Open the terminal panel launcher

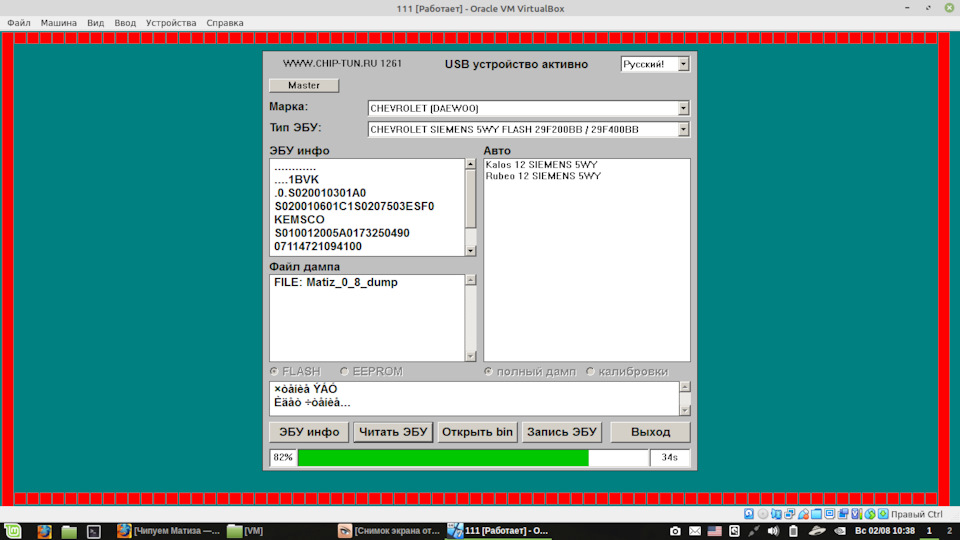[x=94, y=531]
